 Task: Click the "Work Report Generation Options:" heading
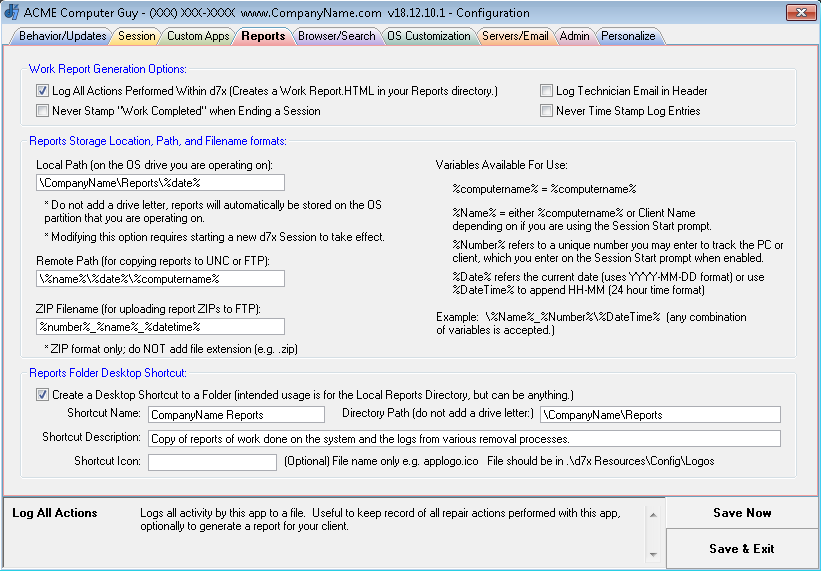[108, 69]
